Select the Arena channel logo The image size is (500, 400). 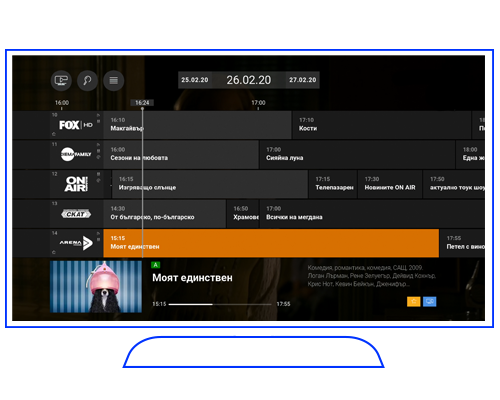tap(76, 243)
